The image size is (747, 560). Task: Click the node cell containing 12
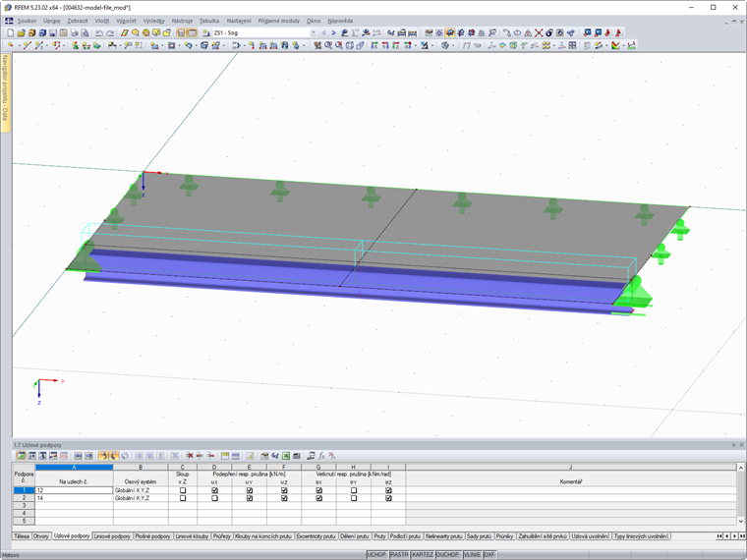tap(74, 490)
